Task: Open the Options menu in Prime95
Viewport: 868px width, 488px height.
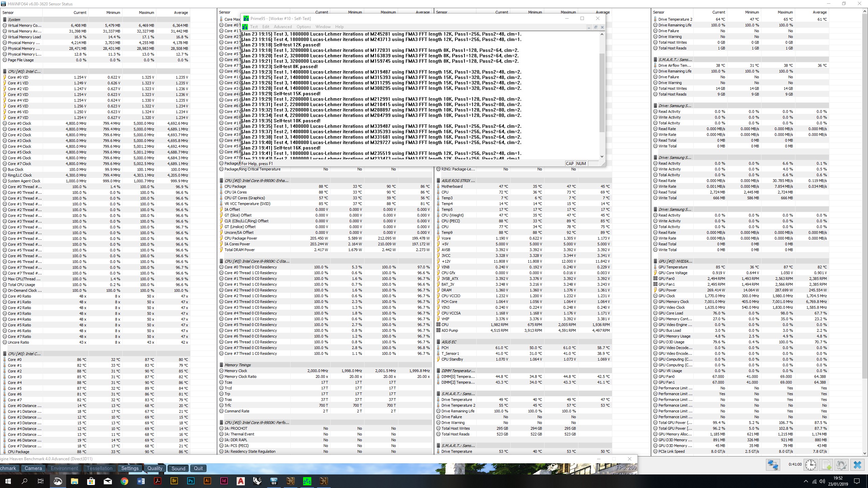Action: (303, 27)
